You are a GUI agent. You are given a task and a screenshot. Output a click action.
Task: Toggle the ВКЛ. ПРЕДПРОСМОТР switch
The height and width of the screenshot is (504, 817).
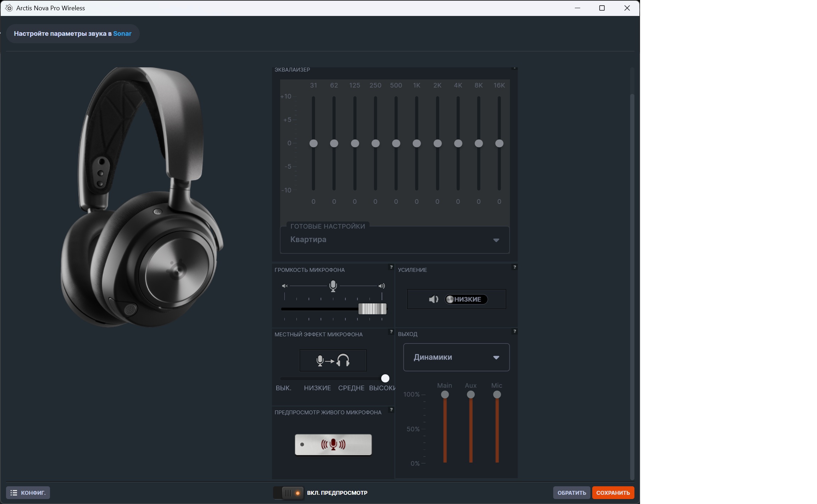pyautogui.click(x=289, y=493)
